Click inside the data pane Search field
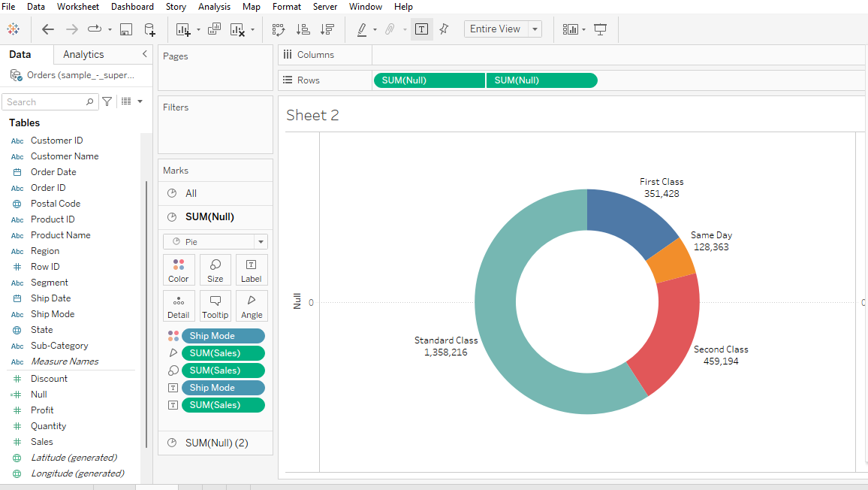This screenshot has width=868, height=490. (x=45, y=101)
